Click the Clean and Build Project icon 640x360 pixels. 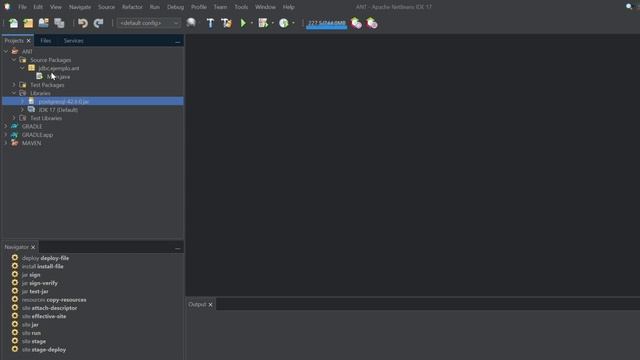pos(226,23)
